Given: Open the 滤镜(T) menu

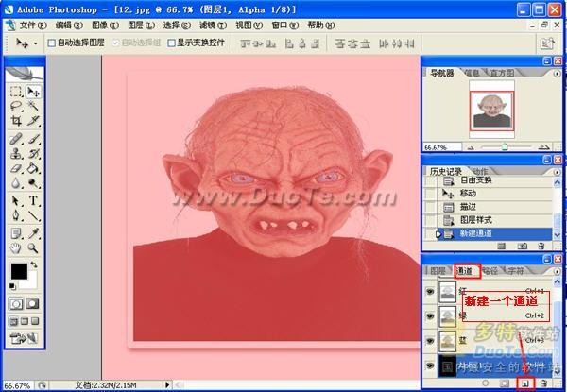Looking at the screenshot, I should [213, 26].
